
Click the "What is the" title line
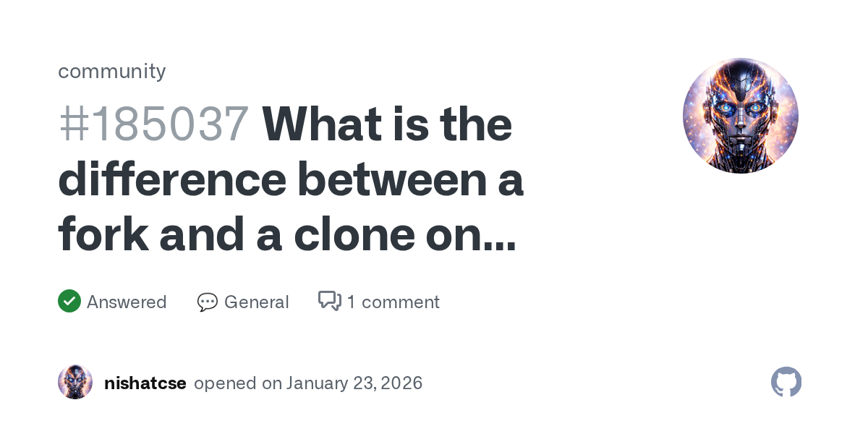pyautogui.click(x=388, y=124)
